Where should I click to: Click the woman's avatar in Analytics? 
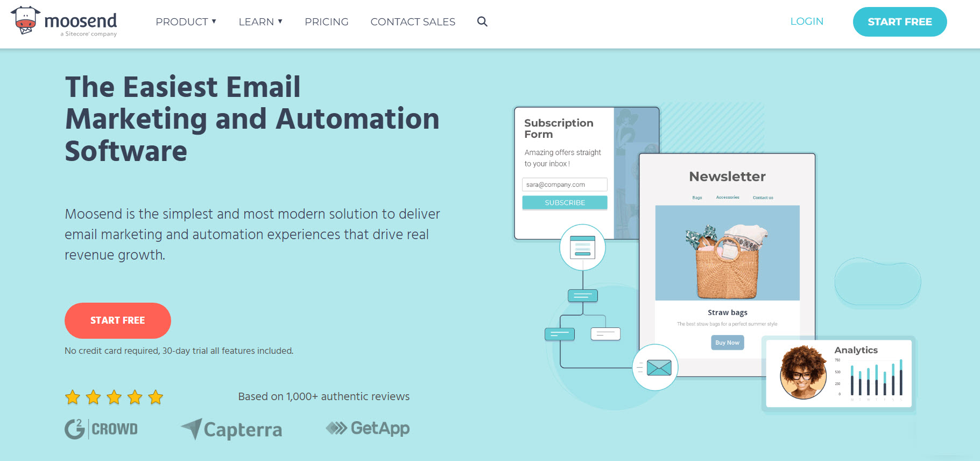click(803, 372)
